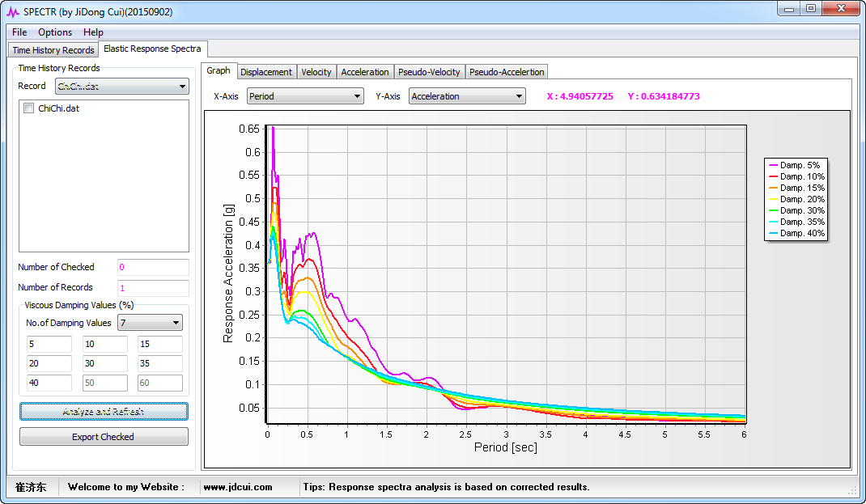Click the Period [sec] axis title
The image size is (866, 504).
505,447
